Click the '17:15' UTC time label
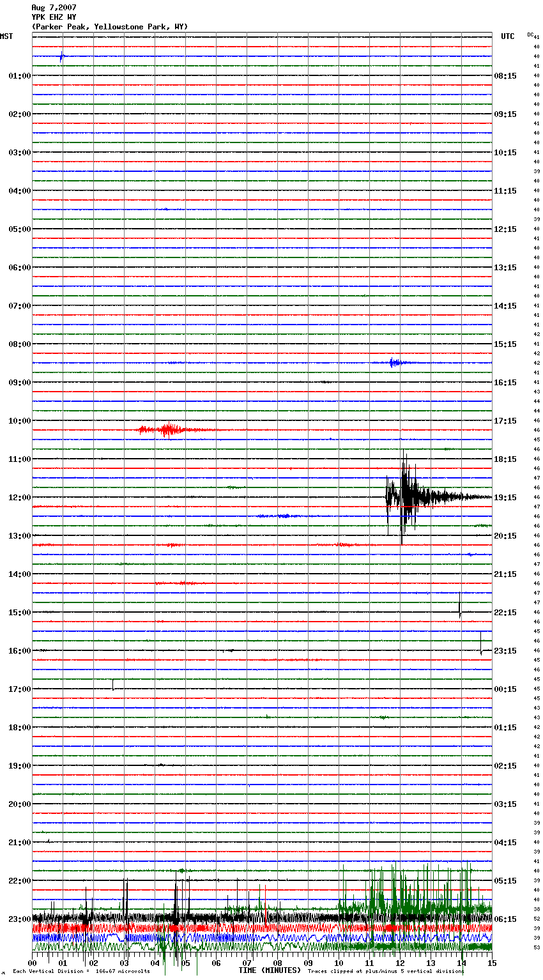This screenshot has width=543, height=980. click(x=505, y=421)
